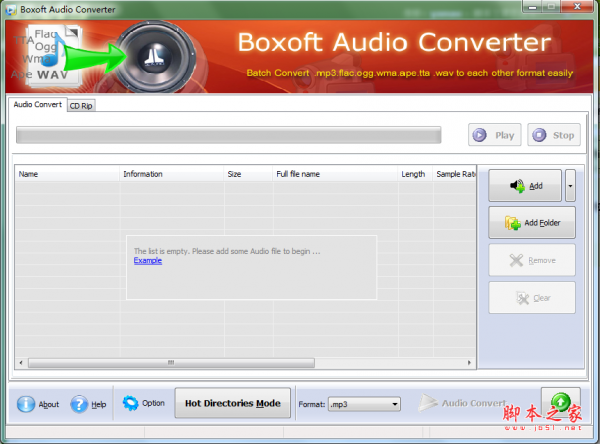Click the scroll left arrow of file list
This screenshot has width=600, height=444.
[x=21, y=362]
